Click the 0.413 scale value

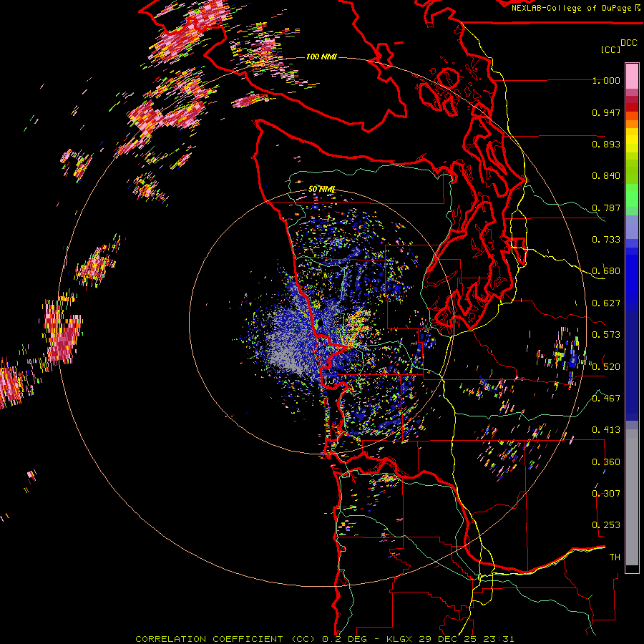[606, 430]
